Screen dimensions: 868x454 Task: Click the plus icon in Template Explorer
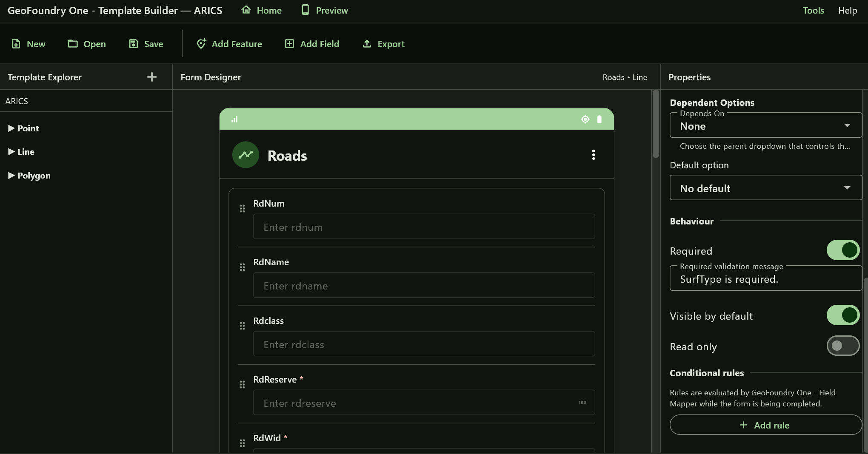point(152,77)
